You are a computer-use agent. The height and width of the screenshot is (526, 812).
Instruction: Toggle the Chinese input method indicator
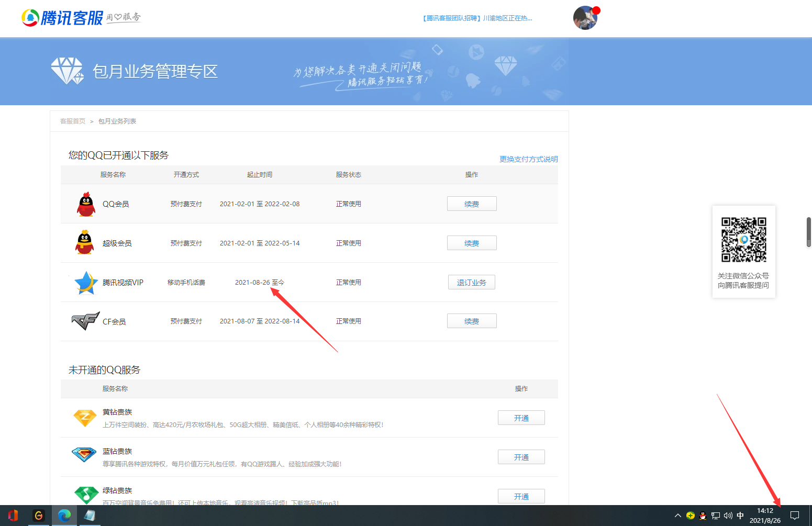tap(740, 516)
